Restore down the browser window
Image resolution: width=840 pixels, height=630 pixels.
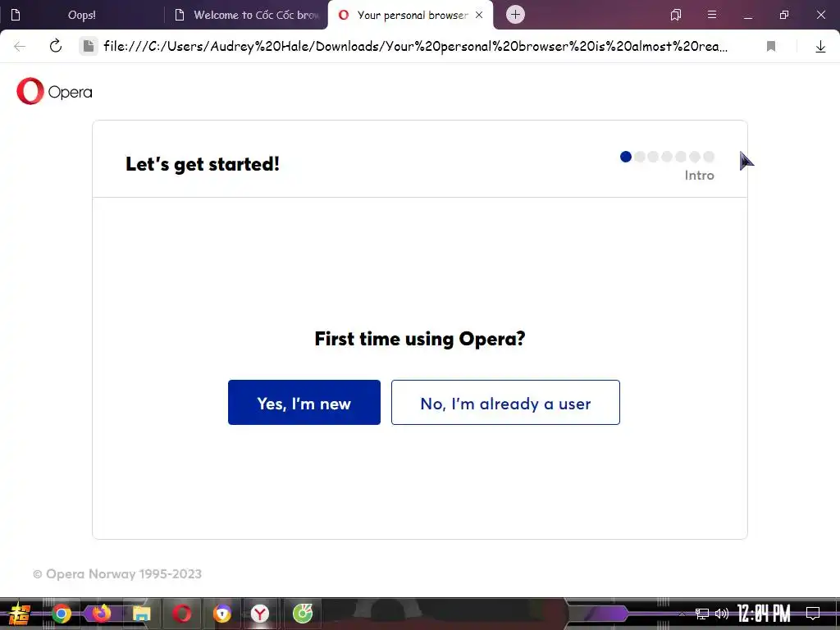click(x=784, y=15)
